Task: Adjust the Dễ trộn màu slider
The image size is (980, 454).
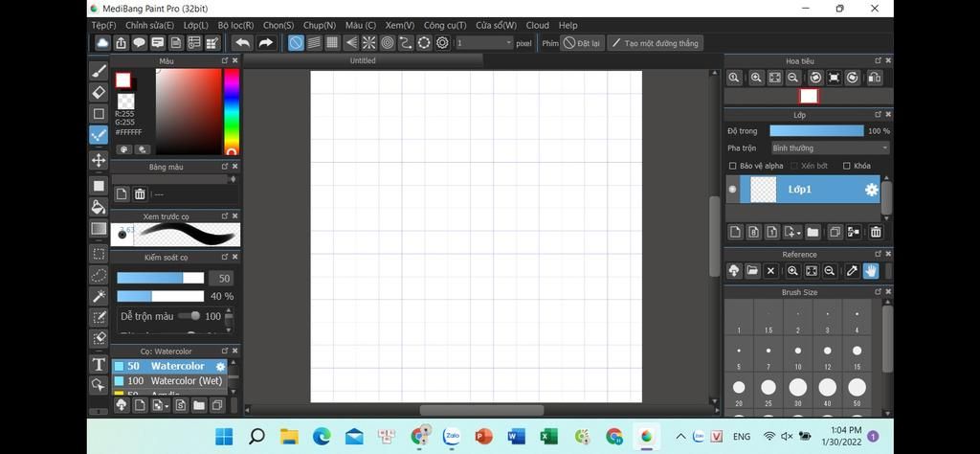Action: tap(189, 316)
